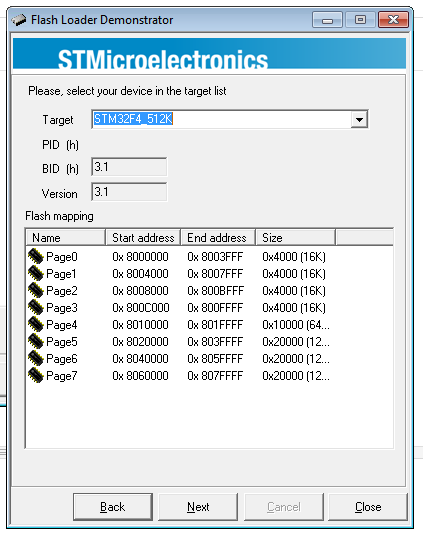Select the Page7 row label
Image resolution: width=423 pixels, height=534 pixels.
(x=62, y=376)
